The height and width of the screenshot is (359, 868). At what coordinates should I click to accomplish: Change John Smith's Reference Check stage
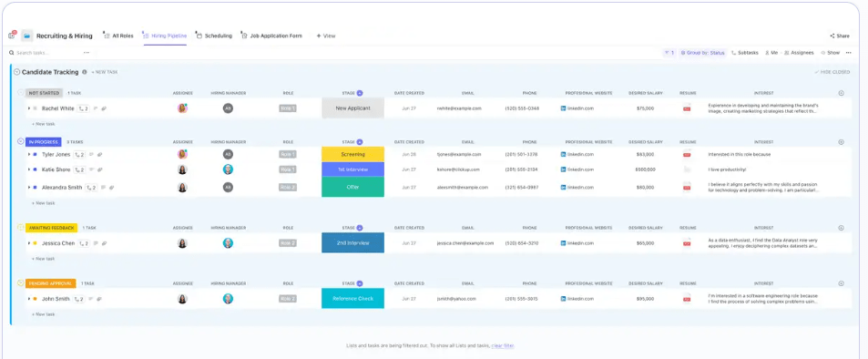pos(352,299)
